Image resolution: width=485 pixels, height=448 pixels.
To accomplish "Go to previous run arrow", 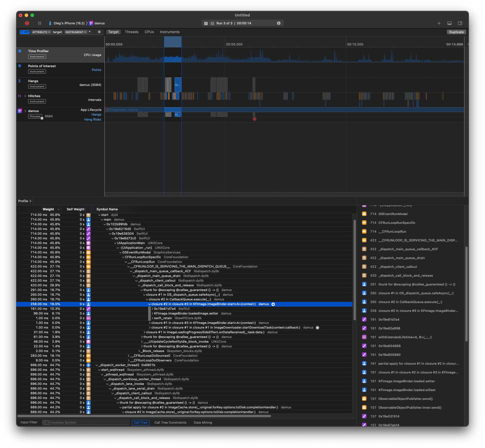I will click(x=206, y=23).
